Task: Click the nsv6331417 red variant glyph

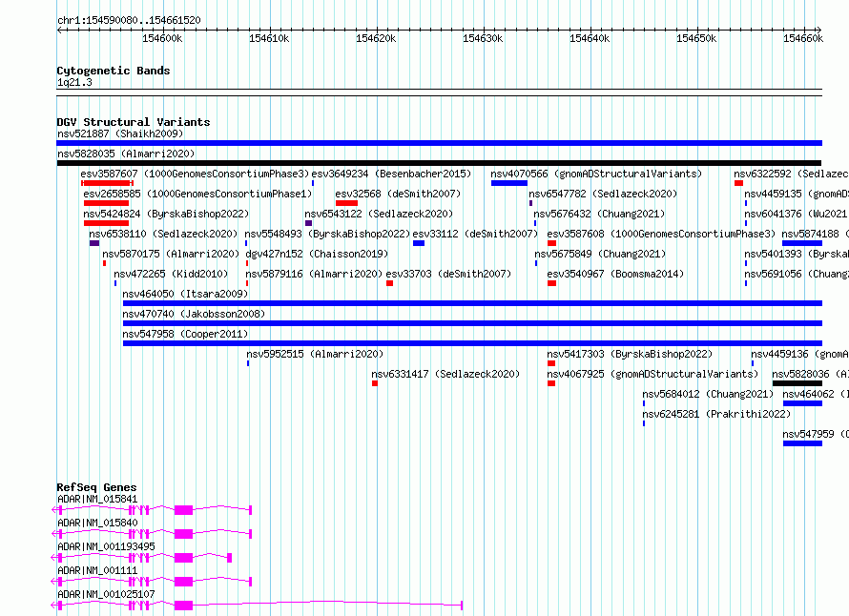Action: click(x=375, y=383)
